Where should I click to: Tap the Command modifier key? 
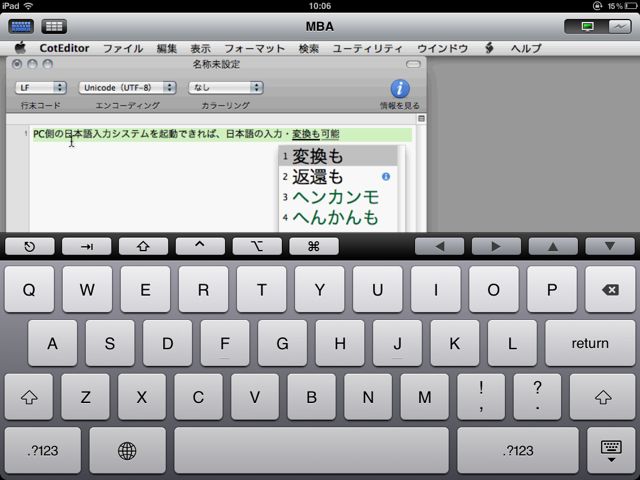tap(314, 247)
